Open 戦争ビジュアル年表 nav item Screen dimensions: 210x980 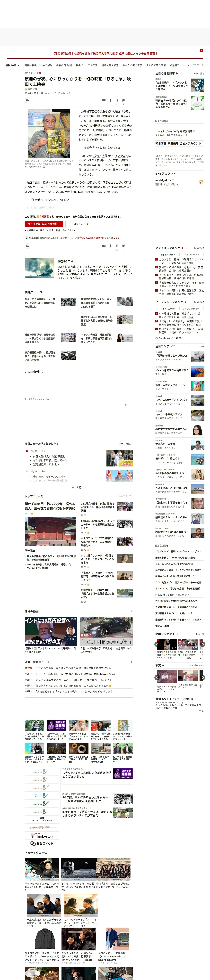click(x=87, y=65)
